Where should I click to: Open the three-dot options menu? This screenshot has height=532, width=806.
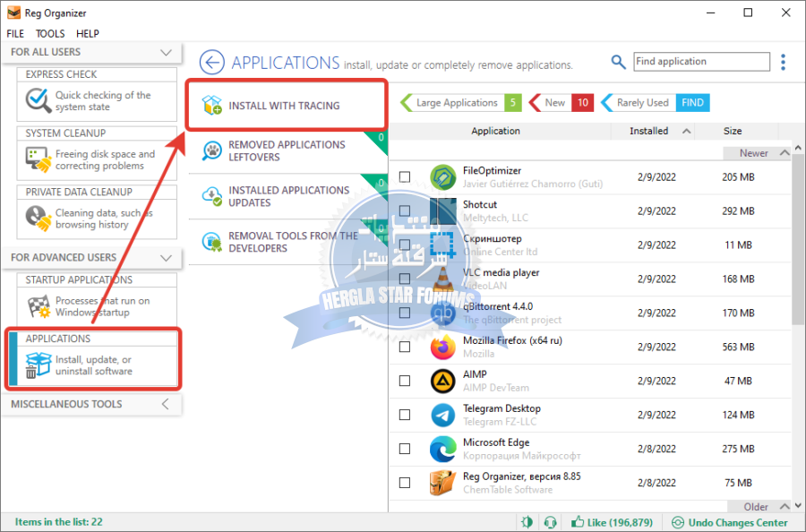783,62
